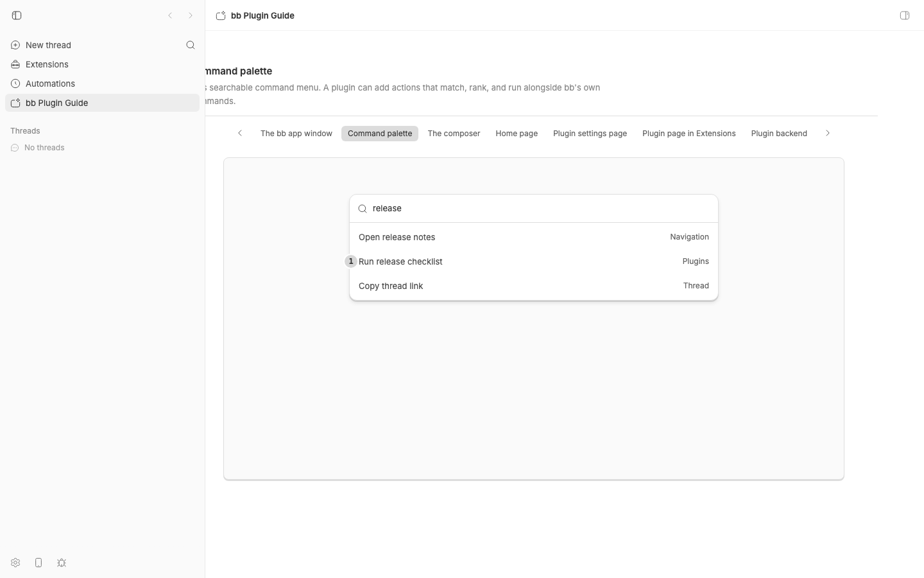The width and height of the screenshot is (924, 578).
Task: Click the Threads section header
Action: 25,131
